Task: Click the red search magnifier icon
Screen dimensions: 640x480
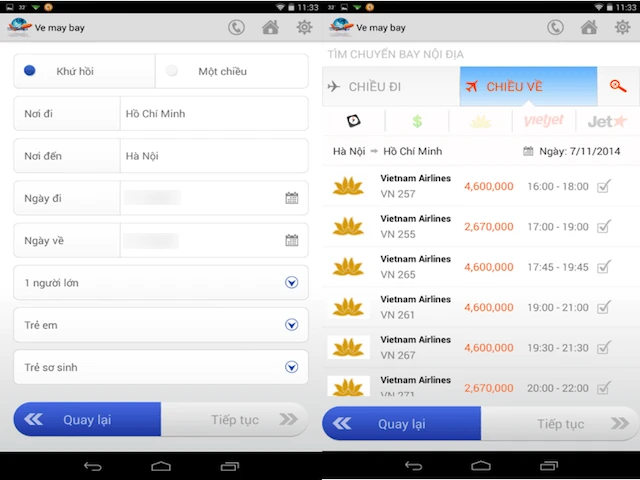Action: [618, 86]
